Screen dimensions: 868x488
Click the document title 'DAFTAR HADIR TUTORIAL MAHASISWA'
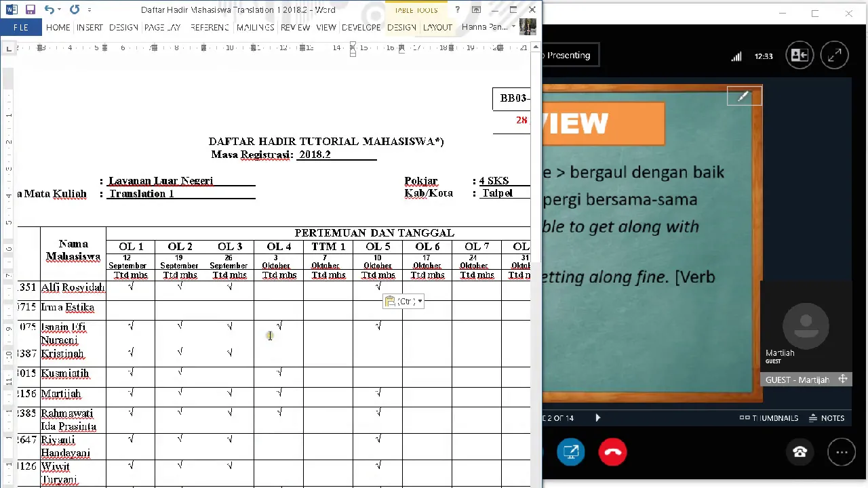coord(326,142)
